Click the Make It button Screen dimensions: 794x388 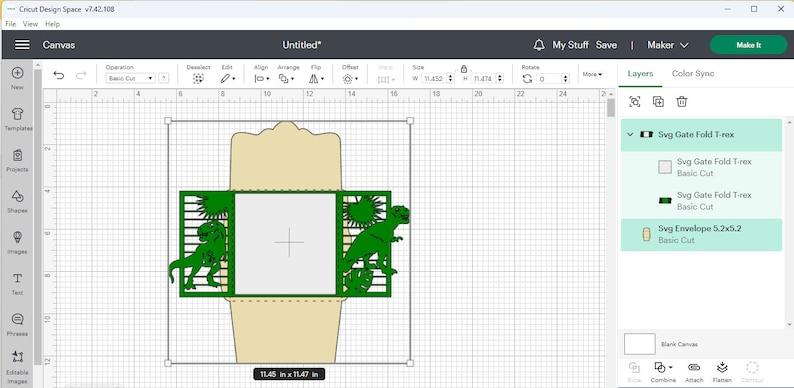pyautogui.click(x=748, y=45)
